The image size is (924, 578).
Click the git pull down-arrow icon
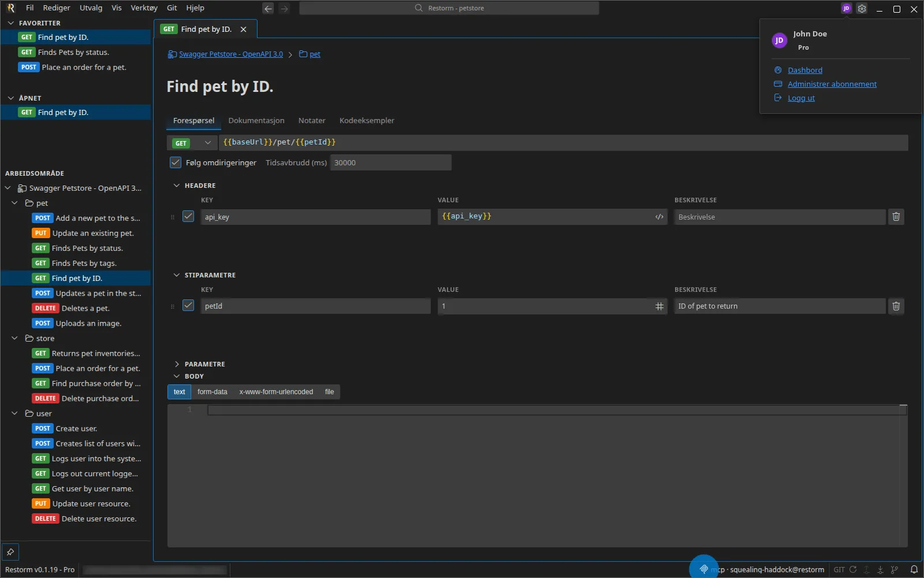click(x=880, y=569)
